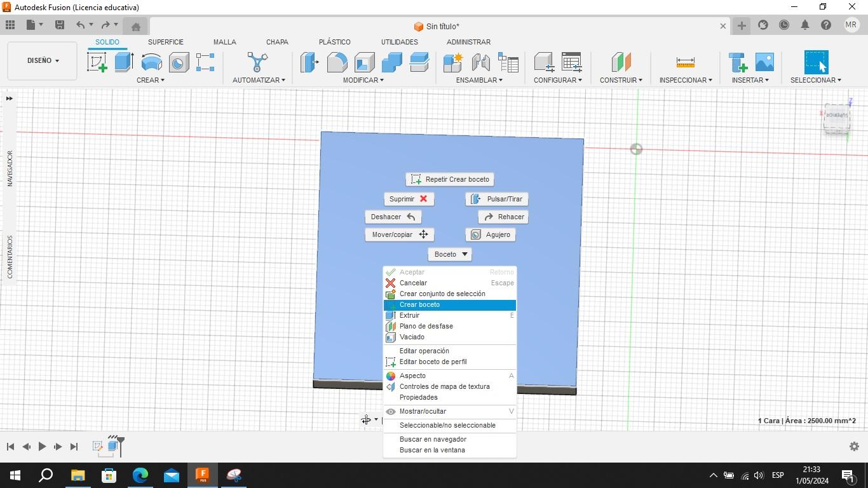868x488 pixels.
Task: Switch to the MALLA tab
Action: (x=224, y=42)
